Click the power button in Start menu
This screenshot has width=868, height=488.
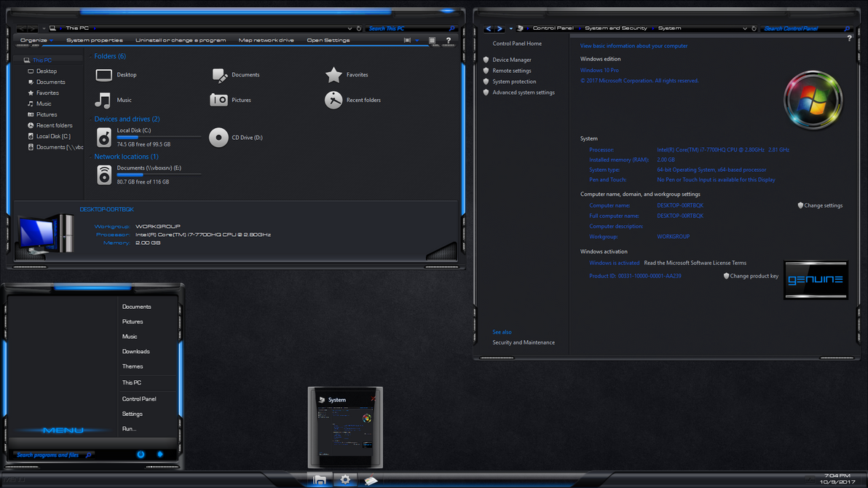[x=141, y=454]
